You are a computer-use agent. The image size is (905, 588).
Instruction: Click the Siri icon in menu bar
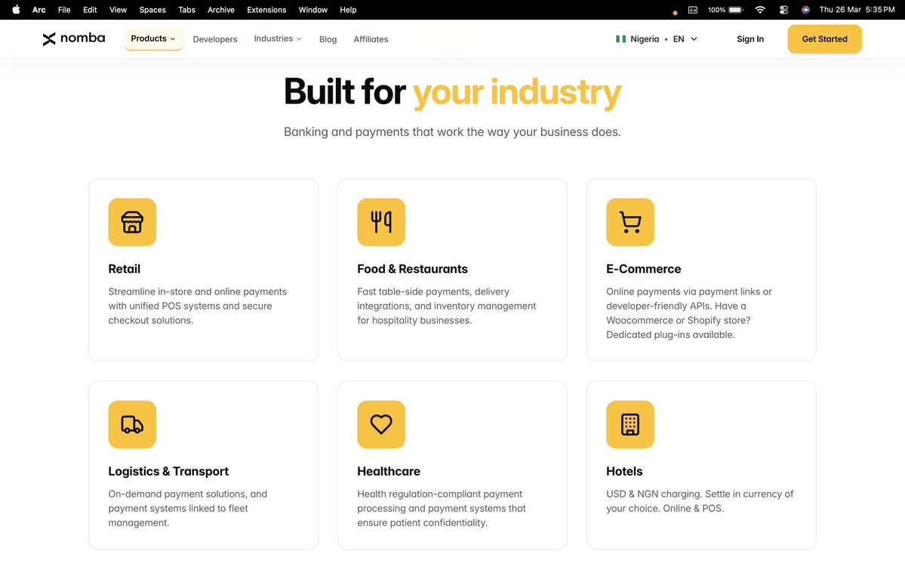(805, 10)
